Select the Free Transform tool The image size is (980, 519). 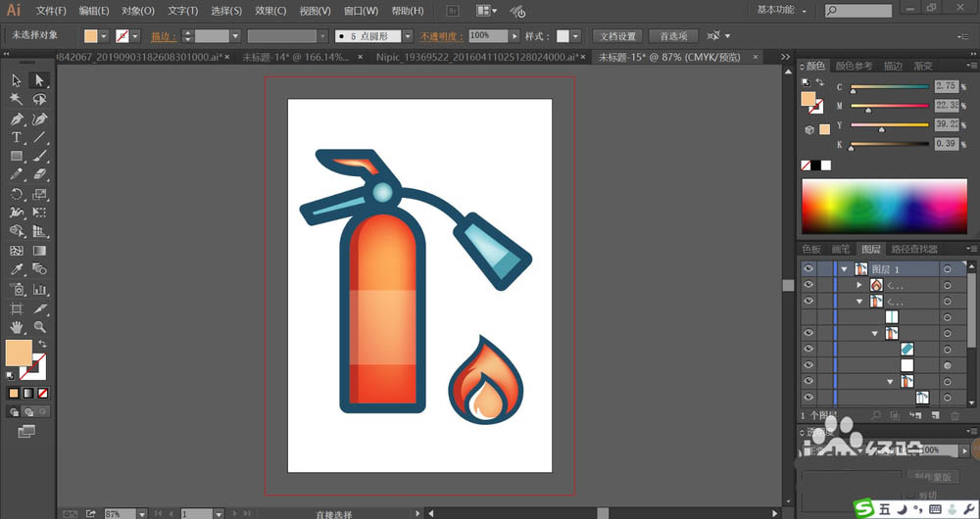tap(39, 212)
